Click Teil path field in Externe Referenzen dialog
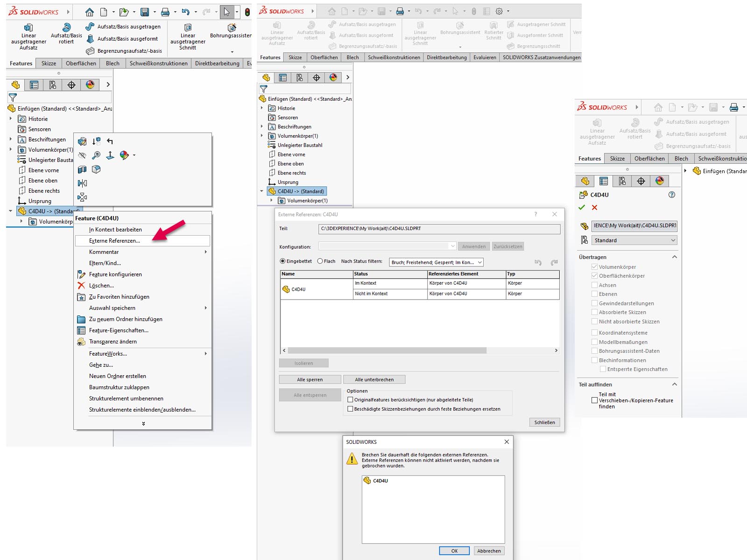Viewport: 747px width, 560px height. (439, 229)
